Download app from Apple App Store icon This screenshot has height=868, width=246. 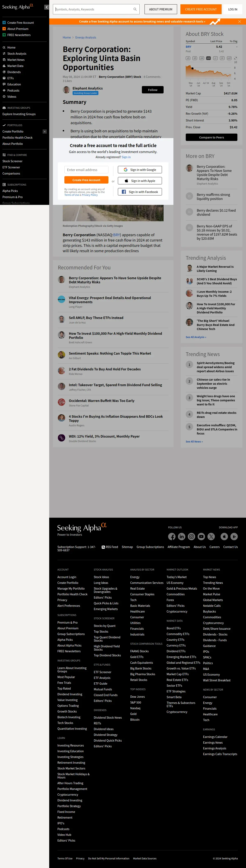(224, 537)
